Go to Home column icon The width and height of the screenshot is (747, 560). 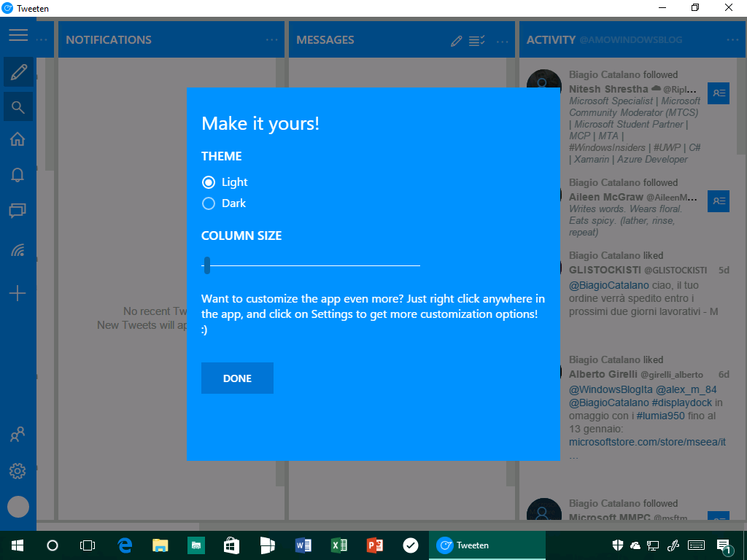pos(18,139)
